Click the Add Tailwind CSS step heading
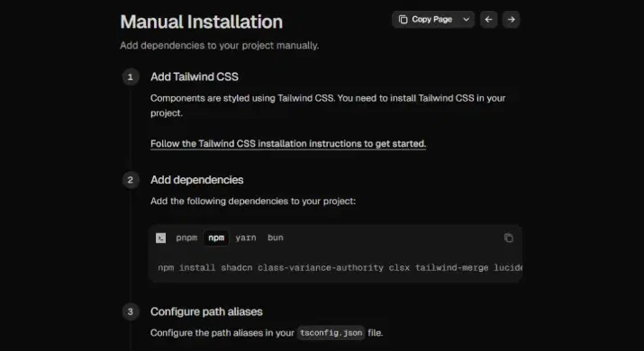 pos(195,76)
